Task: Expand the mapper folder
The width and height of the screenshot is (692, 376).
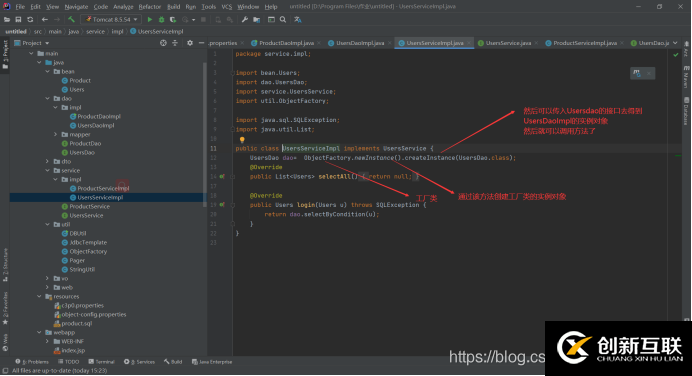Action: (55, 135)
